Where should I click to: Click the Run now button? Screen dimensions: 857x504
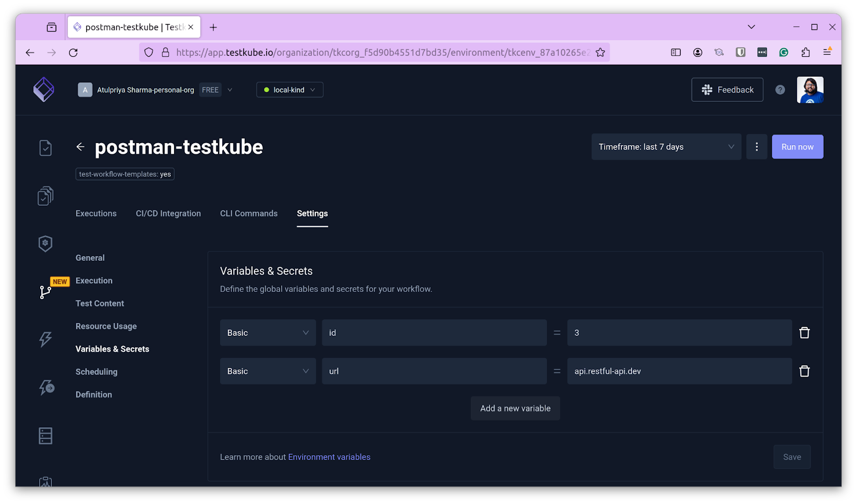click(797, 147)
